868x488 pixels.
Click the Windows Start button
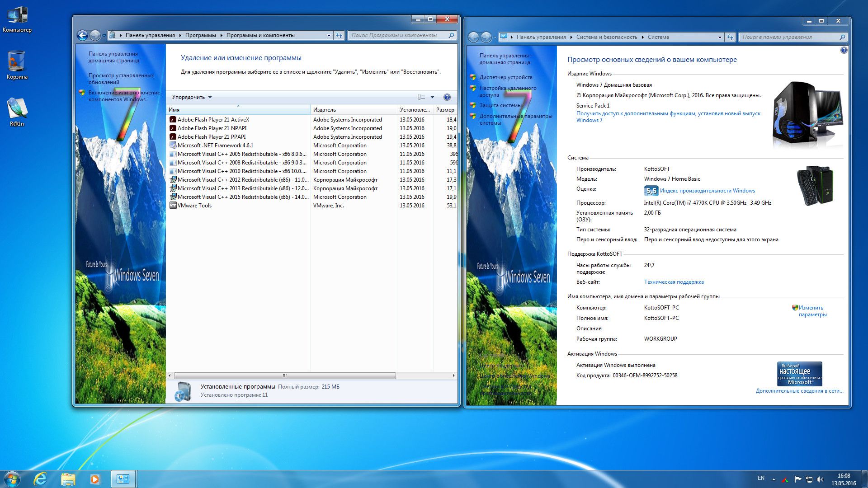click(12, 479)
